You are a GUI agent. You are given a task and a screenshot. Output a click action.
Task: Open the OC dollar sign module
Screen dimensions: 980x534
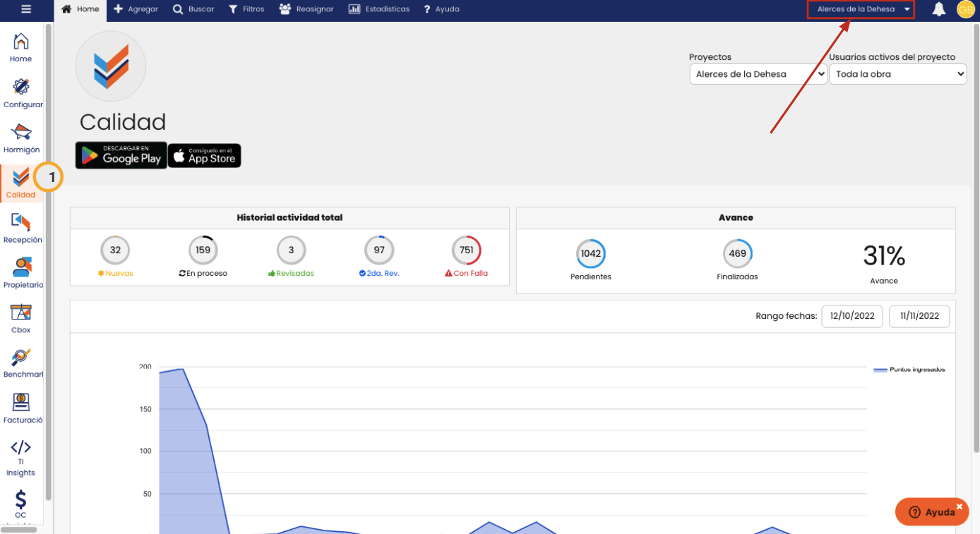(20, 504)
